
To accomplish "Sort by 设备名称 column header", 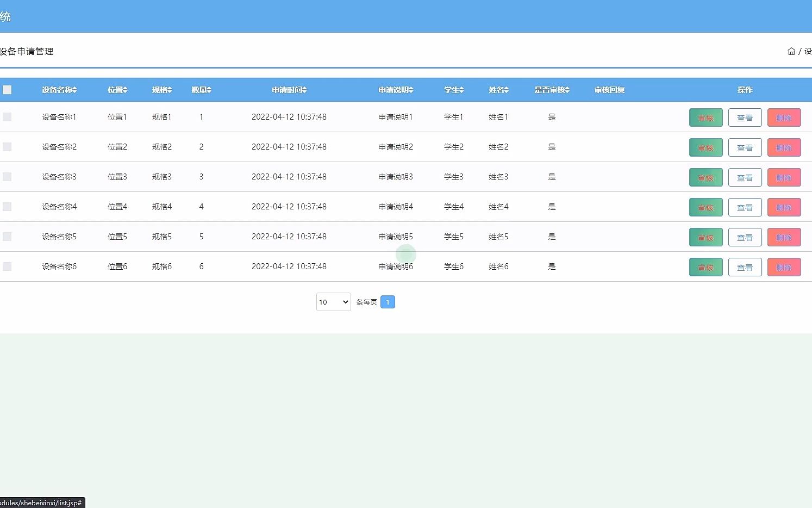I will coord(59,90).
